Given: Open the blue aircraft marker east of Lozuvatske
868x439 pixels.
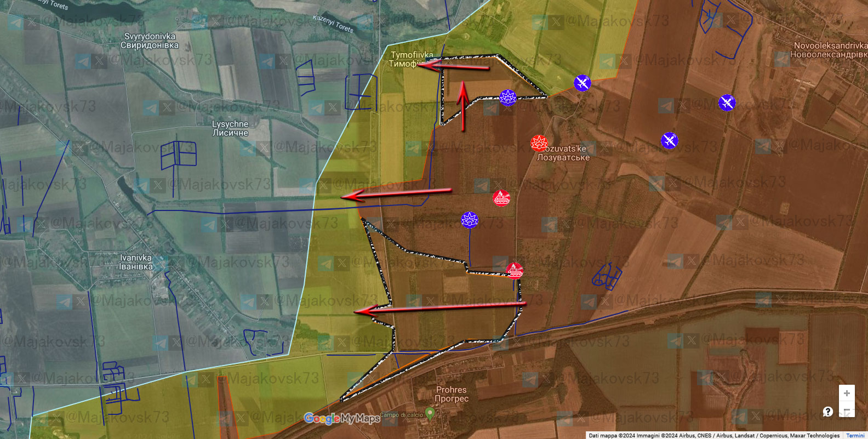Looking at the screenshot, I should coord(669,140).
